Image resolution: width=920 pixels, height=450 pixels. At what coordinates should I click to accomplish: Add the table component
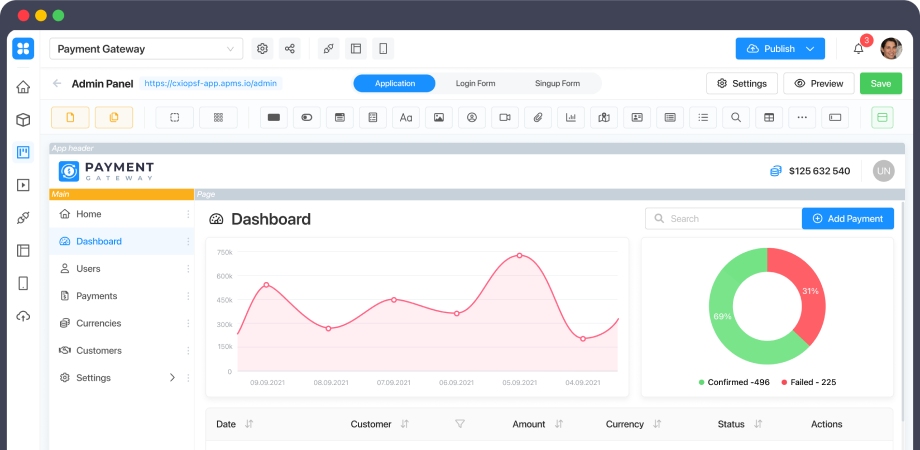pyautogui.click(x=769, y=117)
